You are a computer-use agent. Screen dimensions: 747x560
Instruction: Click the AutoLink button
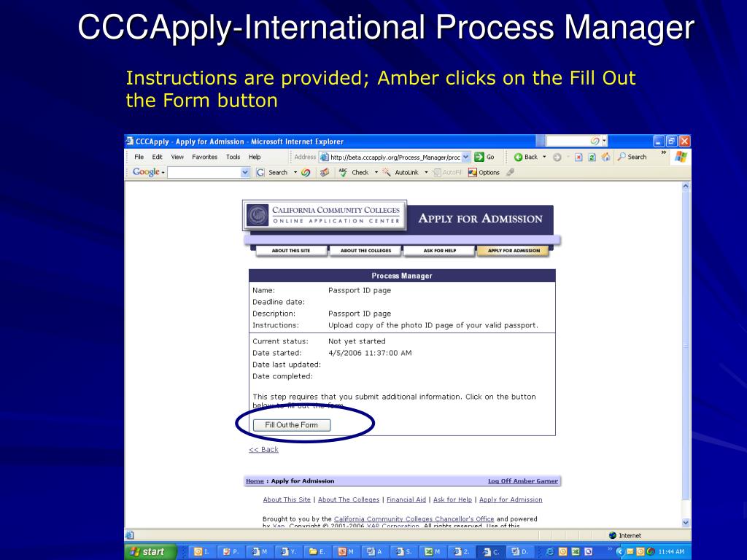click(400, 172)
